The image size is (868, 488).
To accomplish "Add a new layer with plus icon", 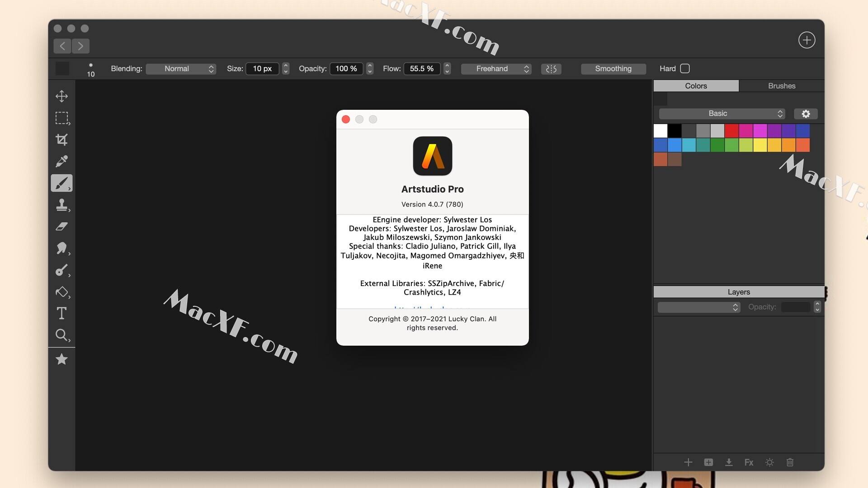I will coord(688,462).
